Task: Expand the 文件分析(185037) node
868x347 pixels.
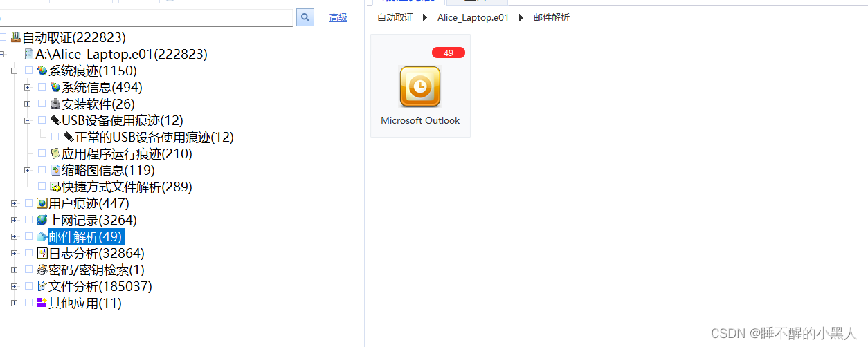Action: tap(14, 286)
